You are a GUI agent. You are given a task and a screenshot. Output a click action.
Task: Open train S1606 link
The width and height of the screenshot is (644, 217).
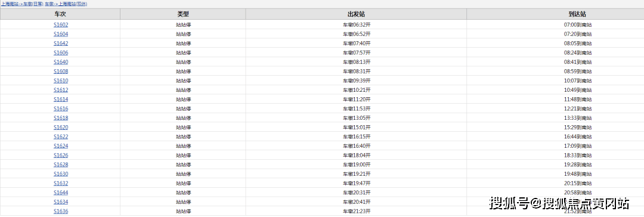pyautogui.click(x=61, y=52)
